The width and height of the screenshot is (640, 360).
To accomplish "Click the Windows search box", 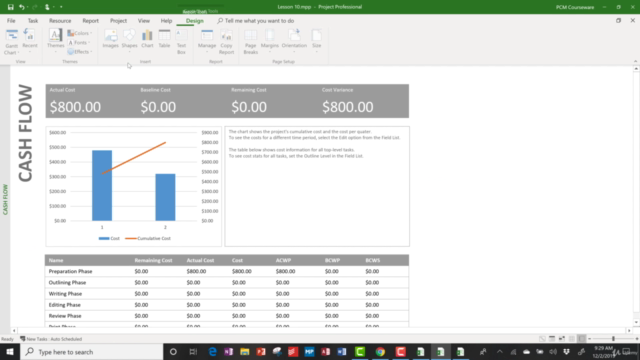I will (91, 352).
